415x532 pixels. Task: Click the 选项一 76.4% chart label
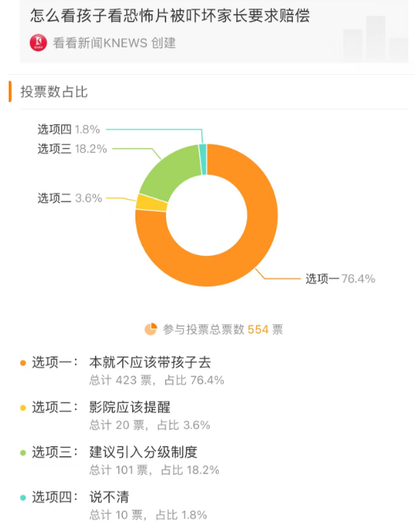point(340,279)
